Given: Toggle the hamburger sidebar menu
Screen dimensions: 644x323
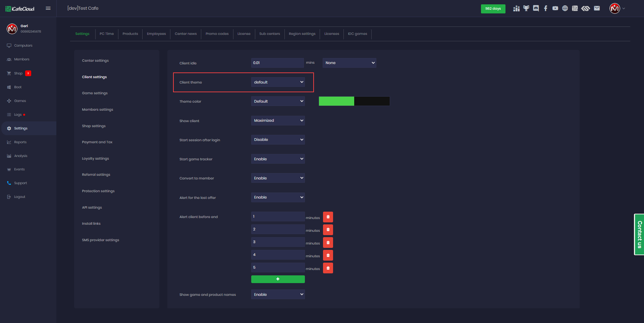Looking at the screenshot, I should pos(48,8).
